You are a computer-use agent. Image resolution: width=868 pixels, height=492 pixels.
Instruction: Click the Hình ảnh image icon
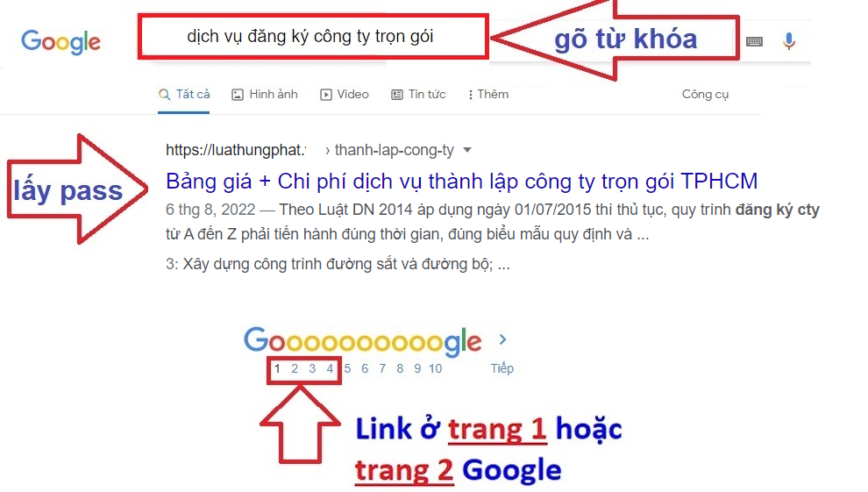point(238,95)
